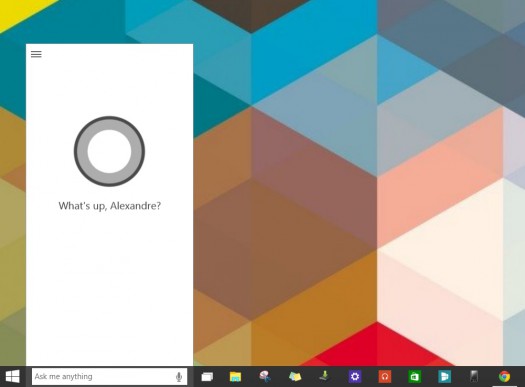525x387 pixels.
Task: Click the 'Ask me anything' search box
Action: click(x=109, y=377)
